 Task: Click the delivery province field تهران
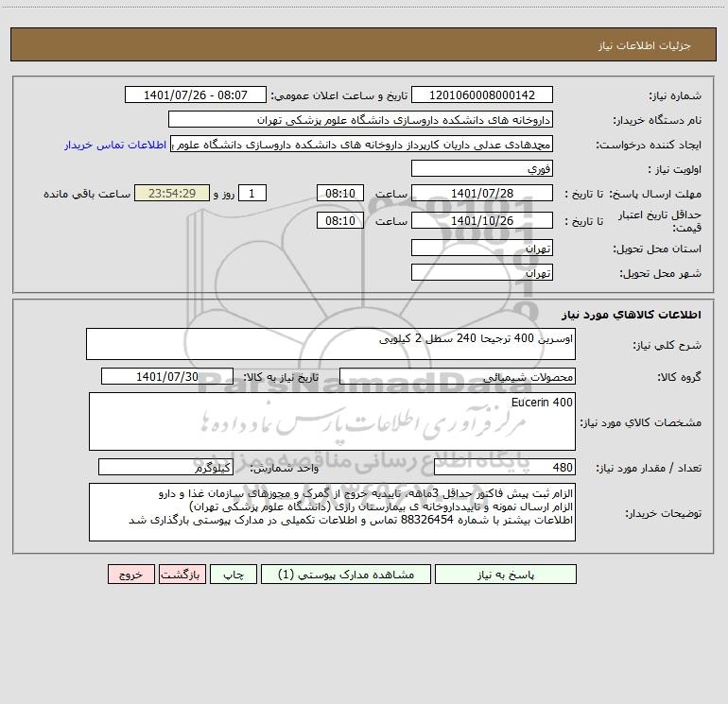482,248
